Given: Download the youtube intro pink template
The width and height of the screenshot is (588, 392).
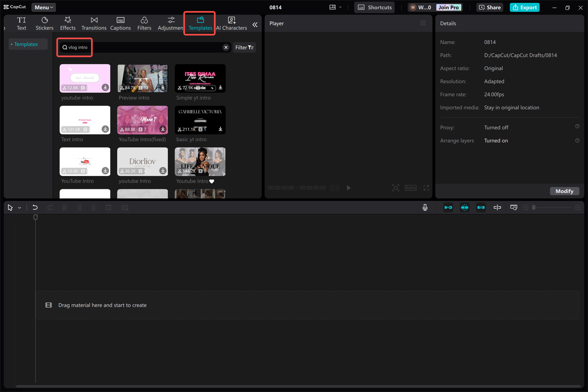Looking at the screenshot, I should pos(105,87).
